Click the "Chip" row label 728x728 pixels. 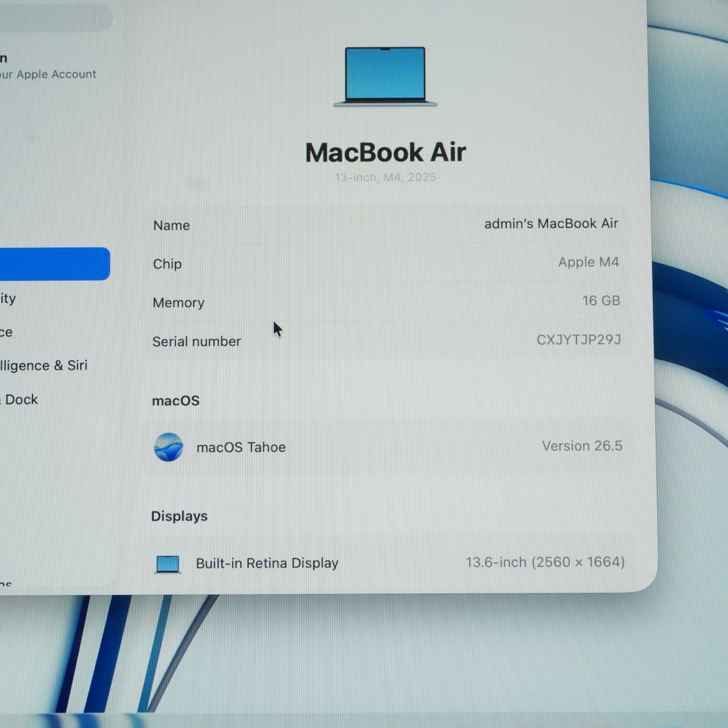(167, 264)
